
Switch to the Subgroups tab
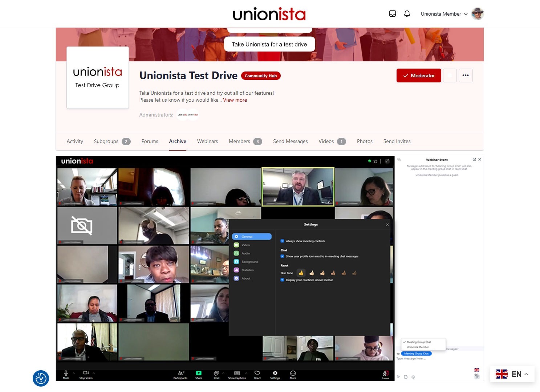(x=112, y=141)
